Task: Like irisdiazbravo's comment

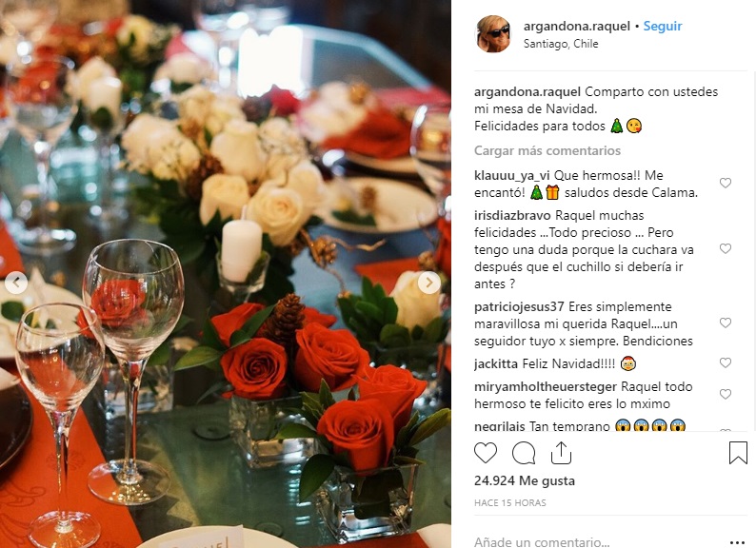Action: coord(726,248)
